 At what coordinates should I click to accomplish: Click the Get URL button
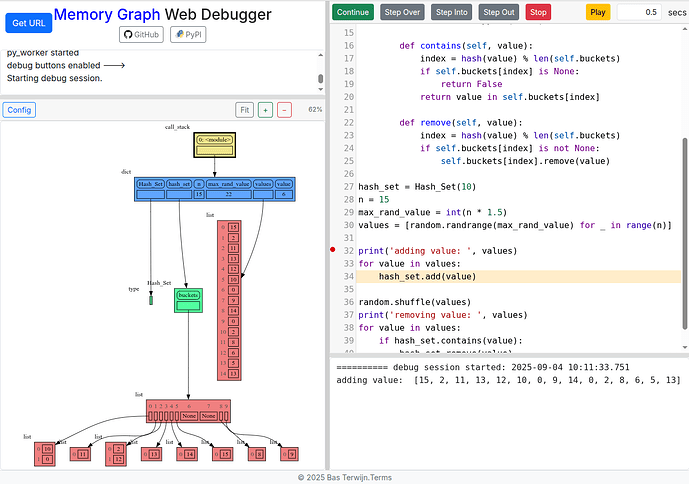[x=29, y=23]
